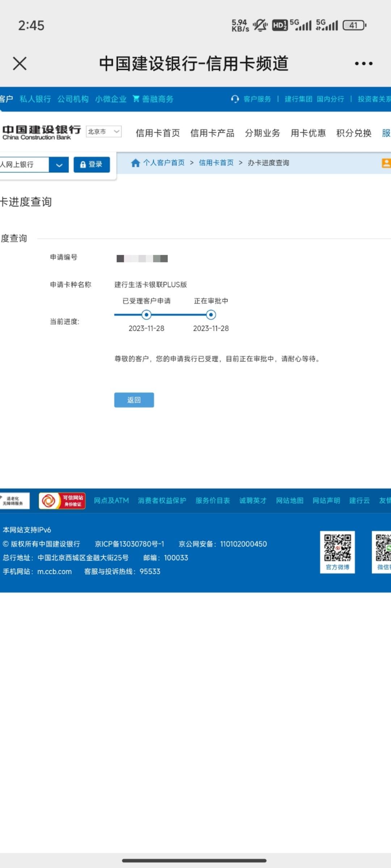This screenshot has height=868, width=391.
Task: Open 用卡优惠 menu item
Action: tap(308, 133)
